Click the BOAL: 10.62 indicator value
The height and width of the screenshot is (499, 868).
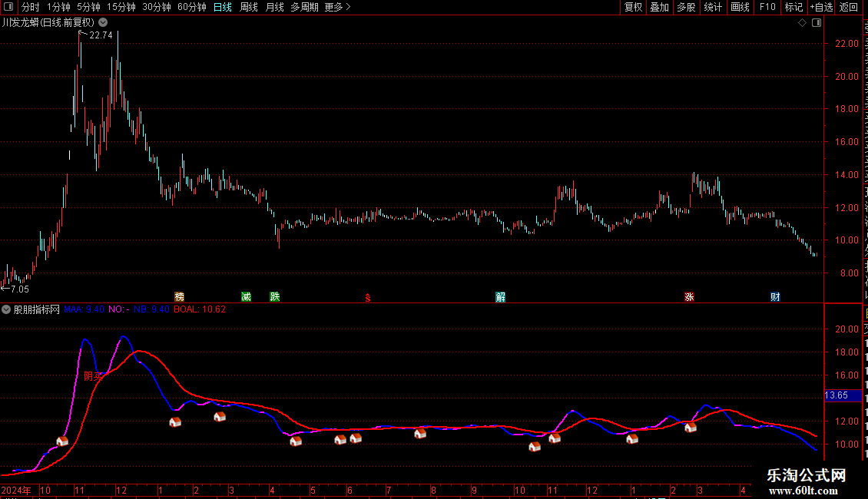point(200,309)
